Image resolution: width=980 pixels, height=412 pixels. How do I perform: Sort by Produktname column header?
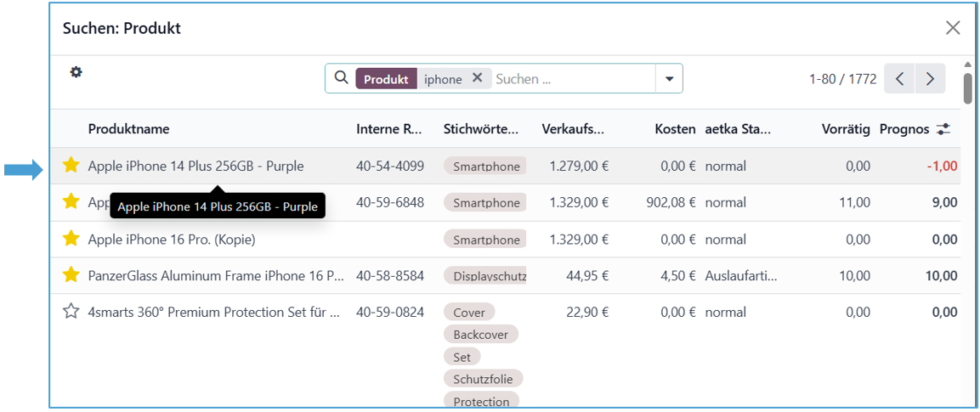pyautogui.click(x=128, y=129)
